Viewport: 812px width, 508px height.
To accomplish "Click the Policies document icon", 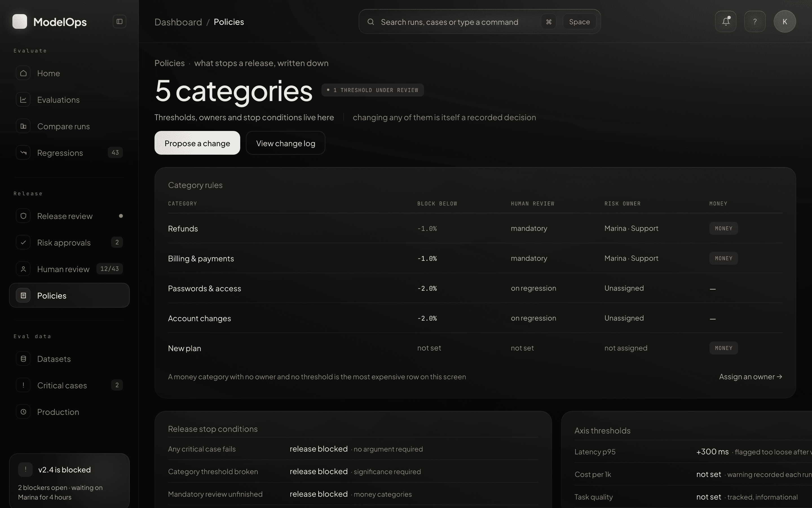I will click(23, 296).
